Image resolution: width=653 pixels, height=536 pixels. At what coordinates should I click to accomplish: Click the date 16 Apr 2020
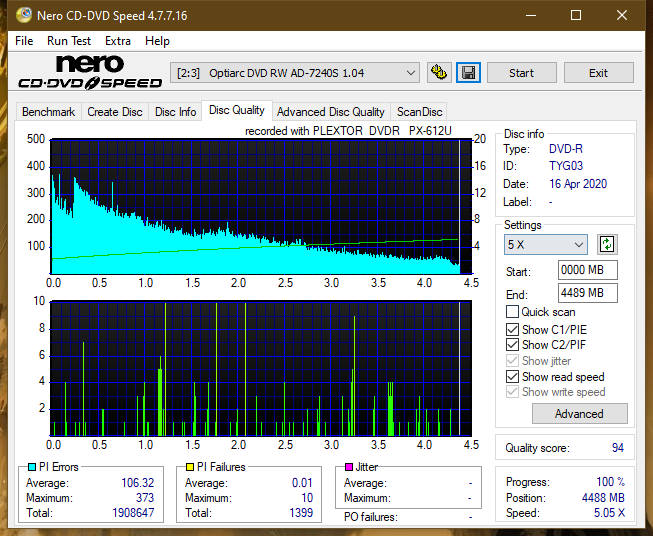[x=578, y=184]
